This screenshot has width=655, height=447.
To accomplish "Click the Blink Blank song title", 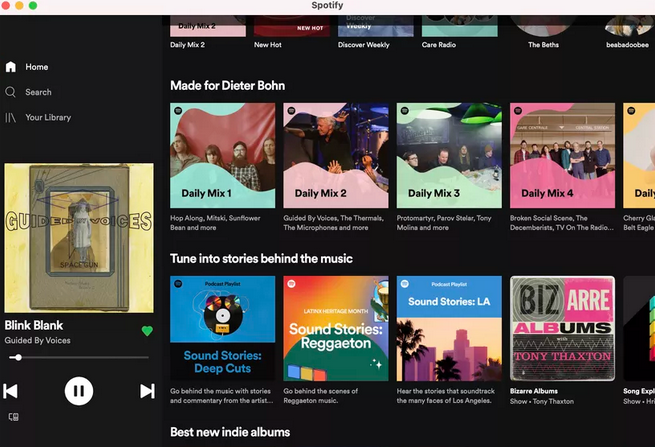I will pyautogui.click(x=34, y=325).
